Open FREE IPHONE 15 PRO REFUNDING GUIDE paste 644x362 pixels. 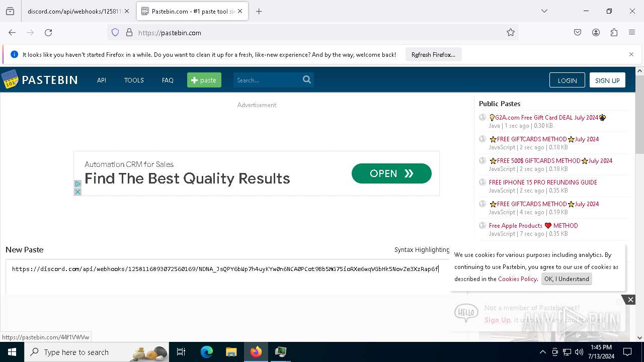543,183
